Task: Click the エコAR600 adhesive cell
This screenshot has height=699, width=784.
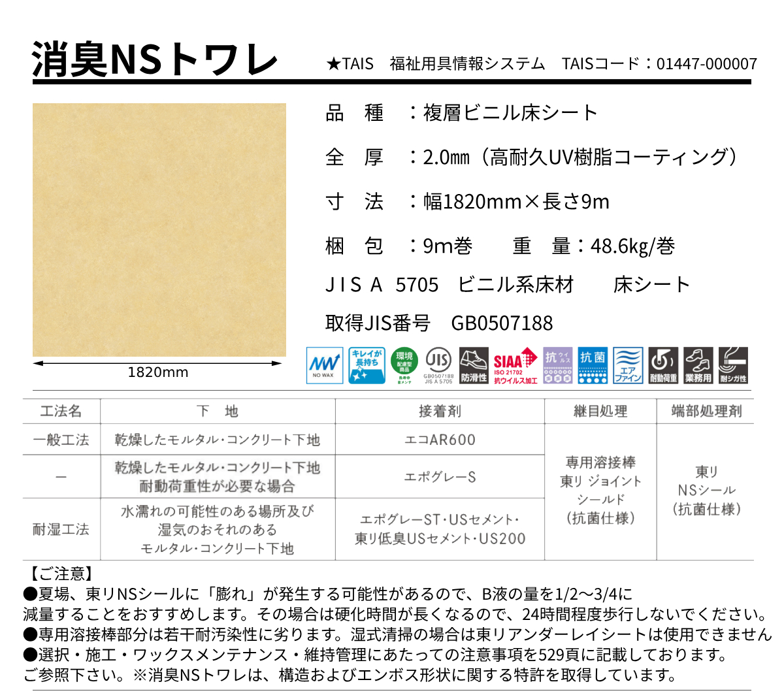Action: click(x=440, y=440)
